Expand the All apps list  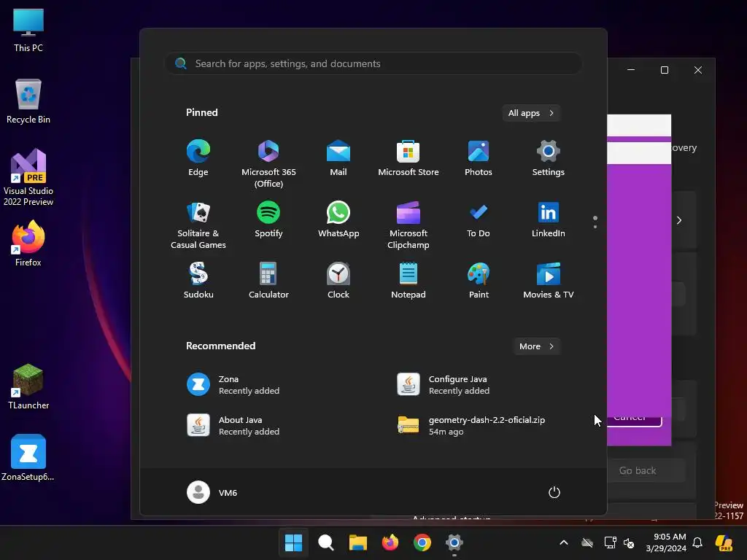point(531,113)
